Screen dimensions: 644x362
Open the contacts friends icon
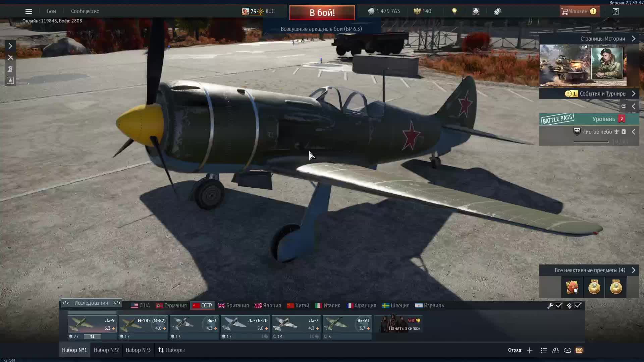coord(556,350)
